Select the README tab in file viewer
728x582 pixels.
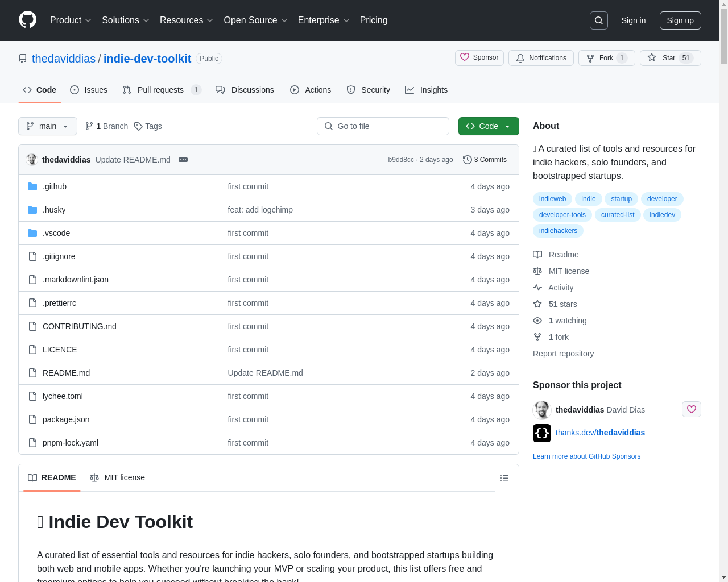(52, 477)
